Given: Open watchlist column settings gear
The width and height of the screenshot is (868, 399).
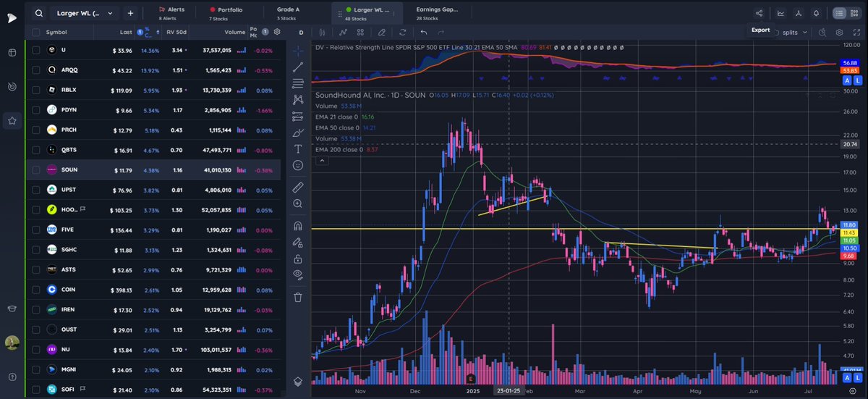Looking at the screenshot, I should (276, 32).
